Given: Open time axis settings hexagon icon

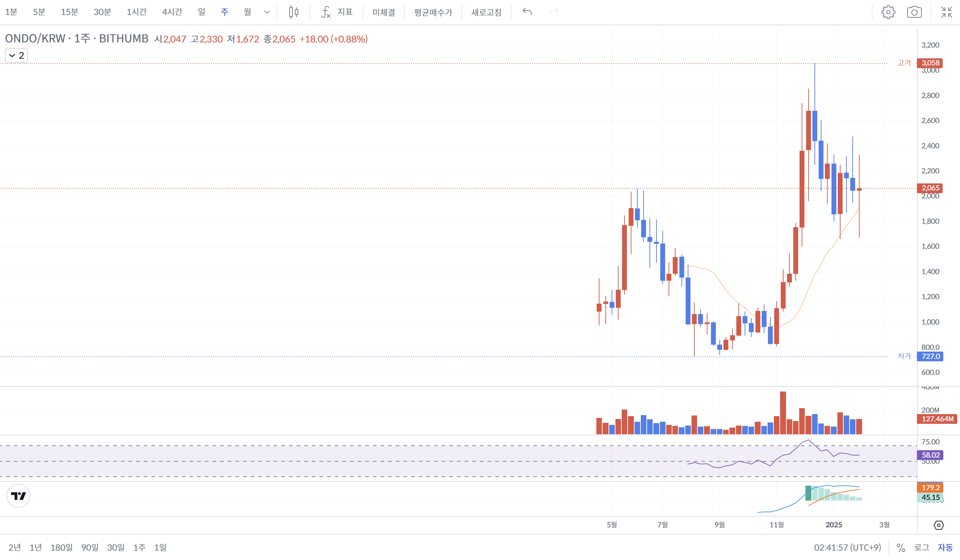Looking at the screenshot, I should (938, 525).
